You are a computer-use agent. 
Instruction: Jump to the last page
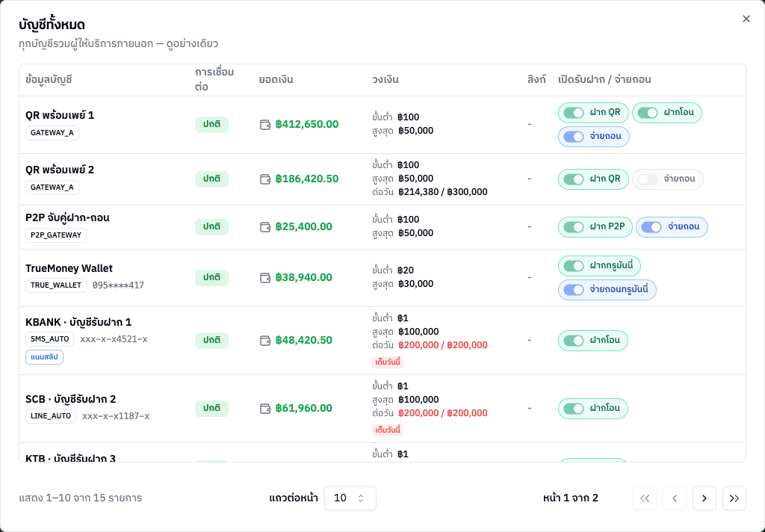(734, 498)
